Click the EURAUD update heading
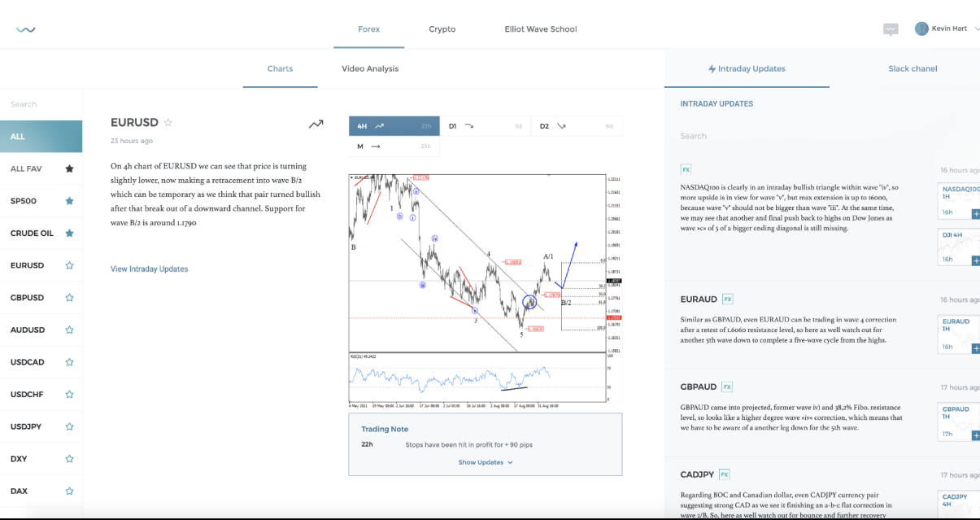Viewport: 980px width, 520px height. (699, 299)
